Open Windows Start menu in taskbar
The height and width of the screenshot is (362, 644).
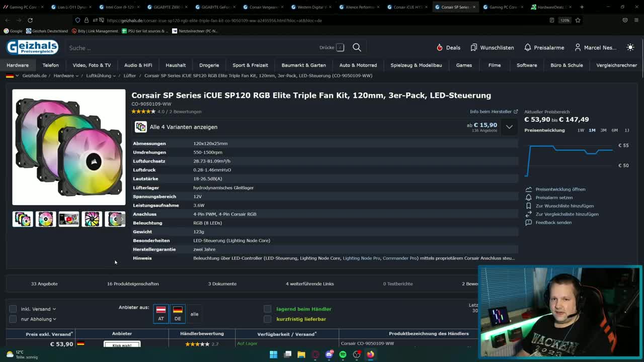click(x=273, y=354)
